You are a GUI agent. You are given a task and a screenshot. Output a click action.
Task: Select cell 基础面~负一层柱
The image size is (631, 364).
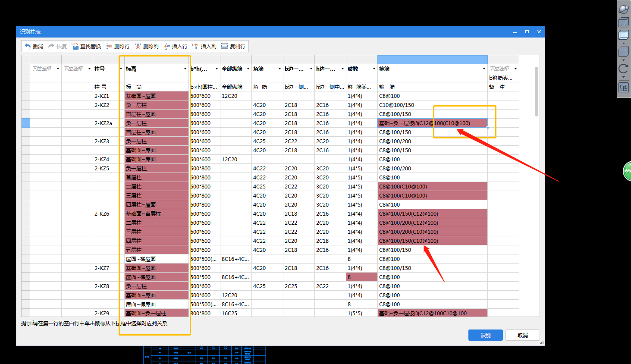tap(157, 313)
